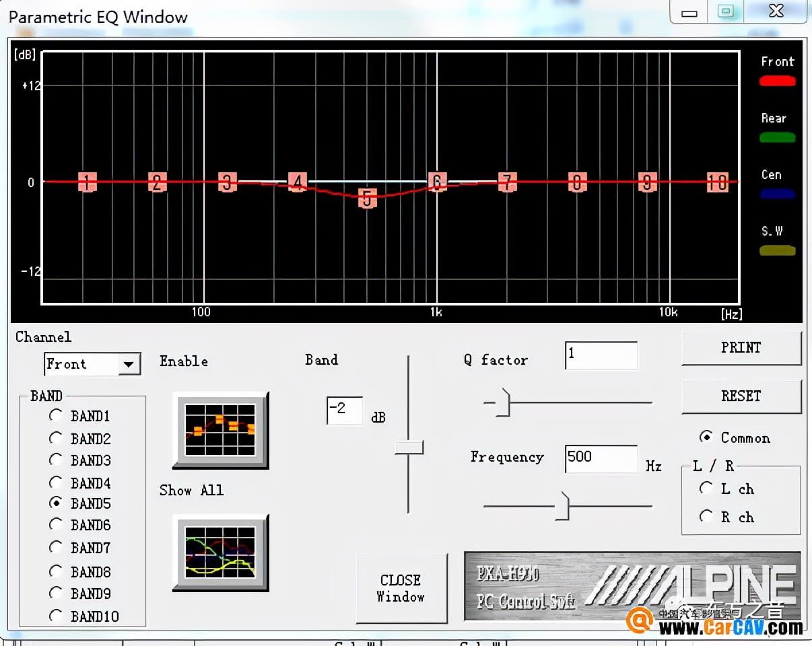Open the Channel dropdown showing Front
The image size is (812, 646).
tap(129, 364)
